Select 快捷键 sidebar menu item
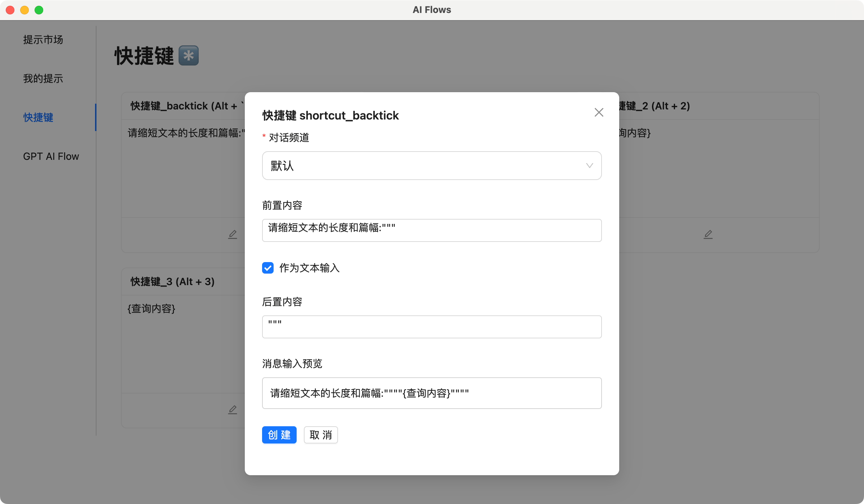The width and height of the screenshot is (864, 504). tap(38, 117)
